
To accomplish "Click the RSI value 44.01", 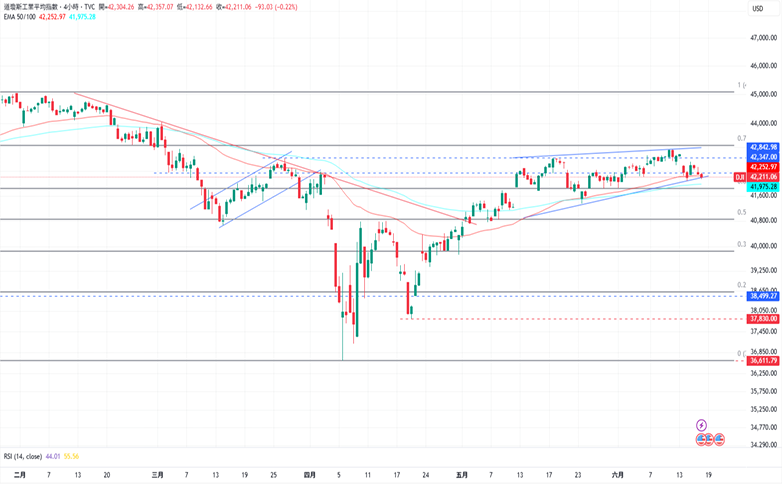I will pyautogui.click(x=52, y=456).
